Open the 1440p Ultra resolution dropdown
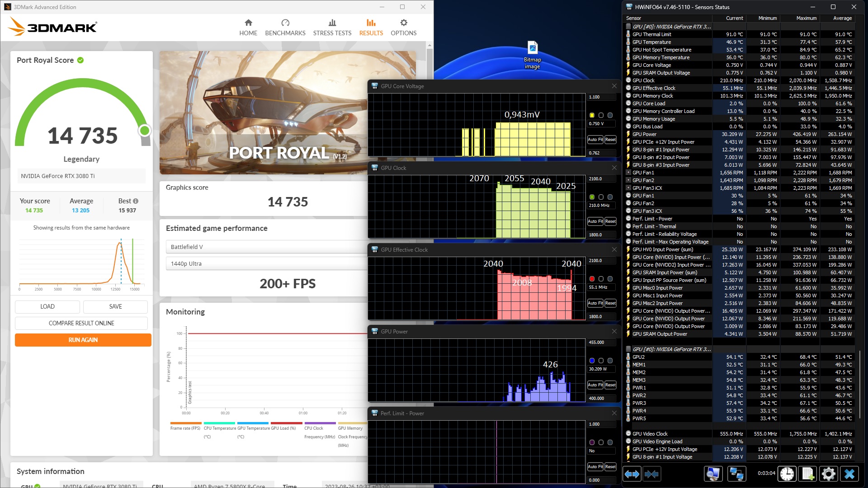Viewport: 868px width, 488px height. click(267, 263)
